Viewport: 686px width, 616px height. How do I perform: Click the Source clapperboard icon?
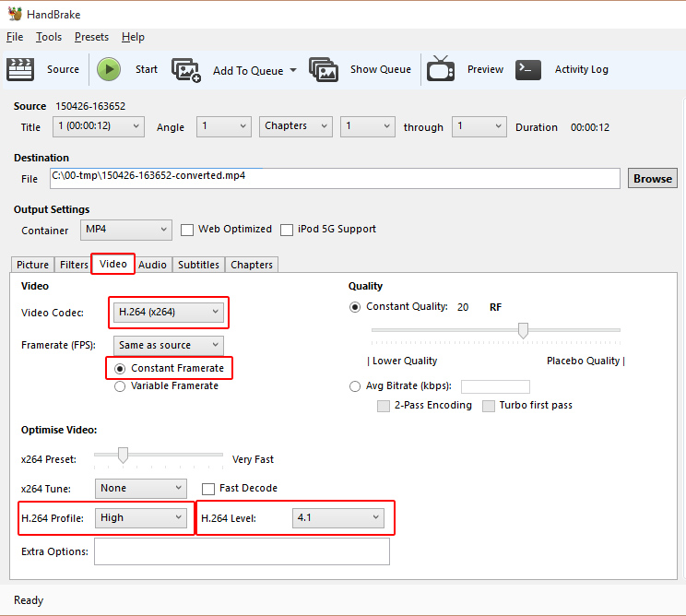pos(20,69)
